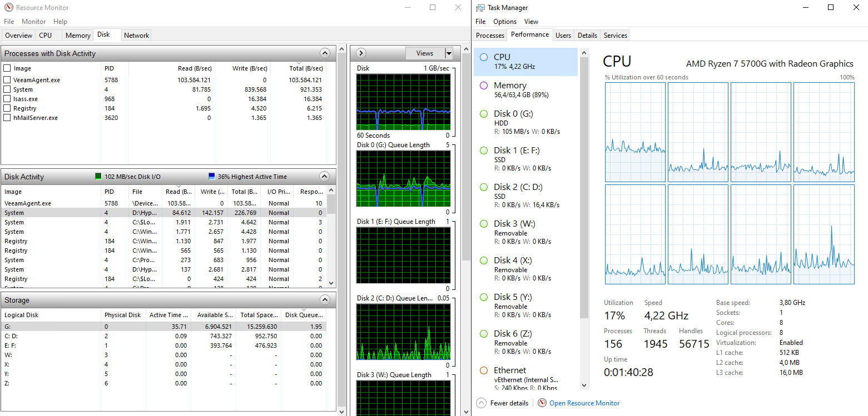The image size is (868, 416).
Task: Sort Storage by Physical Disk column
Action: [x=123, y=315]
